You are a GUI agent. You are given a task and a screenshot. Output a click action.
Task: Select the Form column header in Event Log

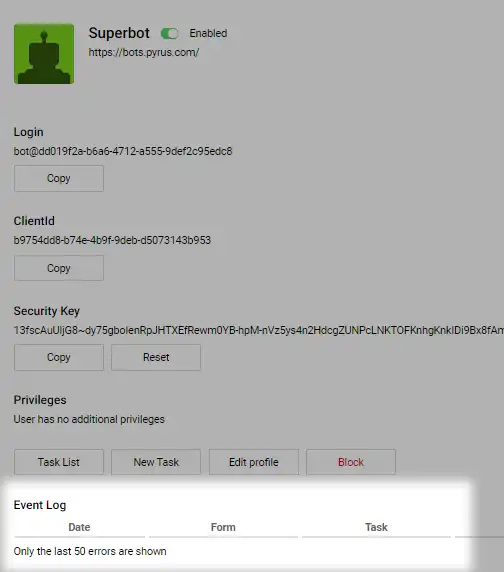point(223,527)
